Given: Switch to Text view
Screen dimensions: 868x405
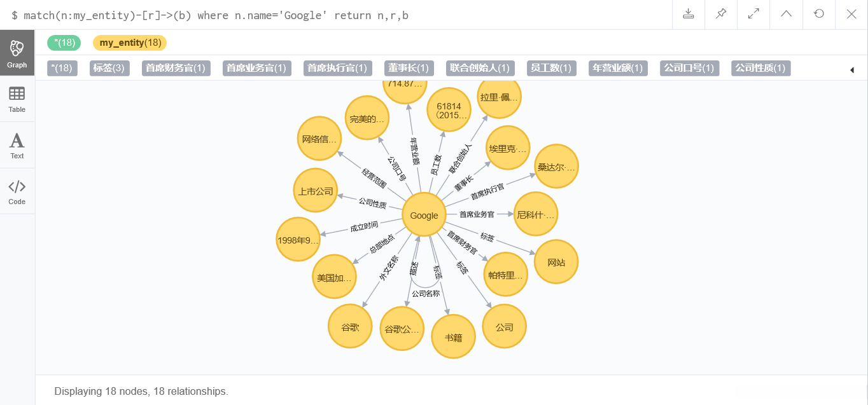Looking at the screenshot, I should pyautogui.click(x=17, y=146).
